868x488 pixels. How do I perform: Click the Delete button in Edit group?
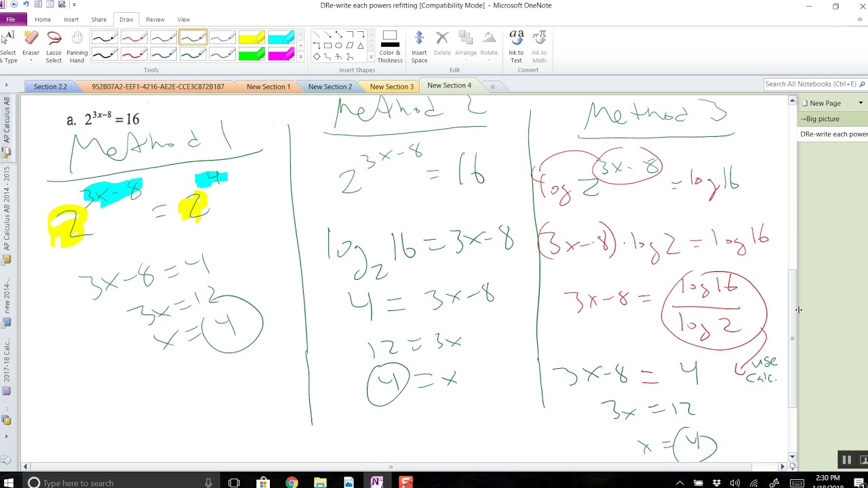click(x=442, y=44)
